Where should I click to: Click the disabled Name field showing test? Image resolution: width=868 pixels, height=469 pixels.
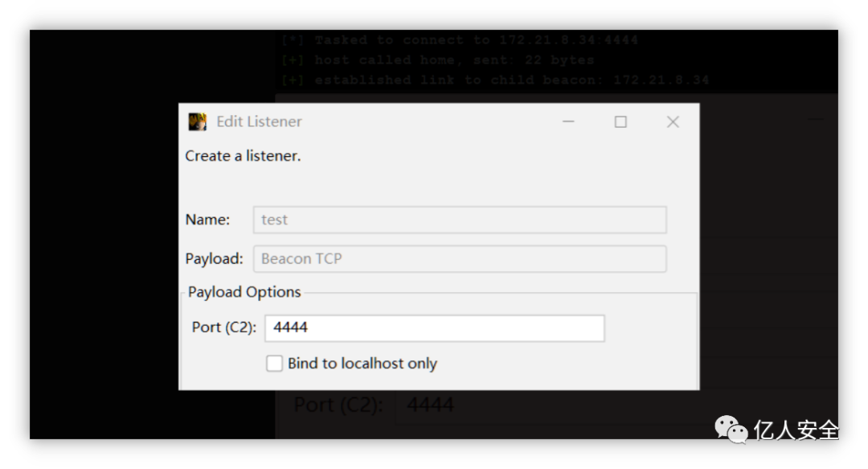(460, 220)
